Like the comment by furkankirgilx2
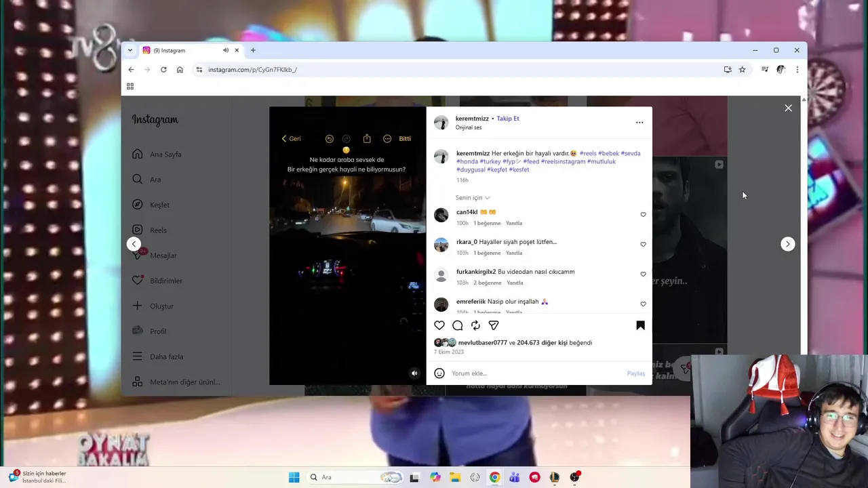 644,274
